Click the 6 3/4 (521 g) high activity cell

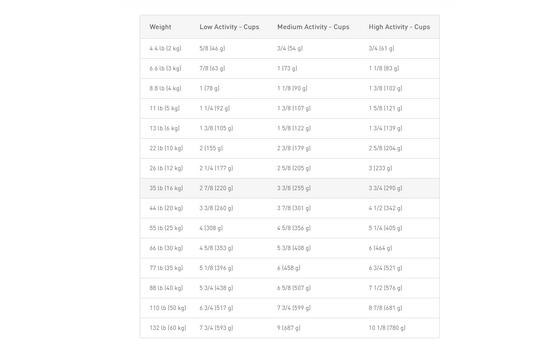pyautogui.click(x=385, y=268)
